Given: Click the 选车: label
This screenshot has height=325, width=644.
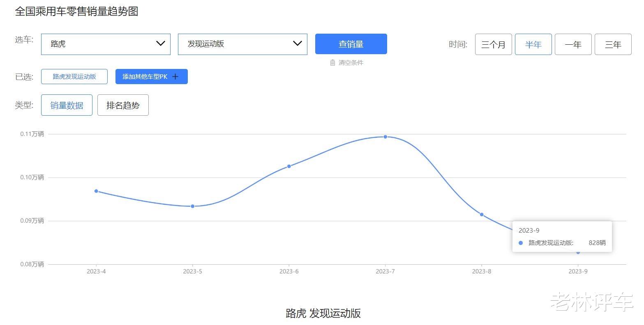Looking at the screenshot, I should (x=24, y=40).
